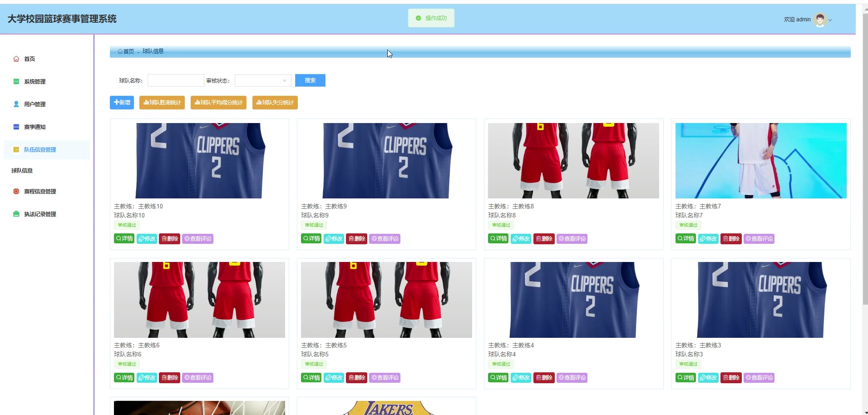The image size is (868, 415).
Task: Click 修改 for 球队名称6
Action: coord(147,378)
